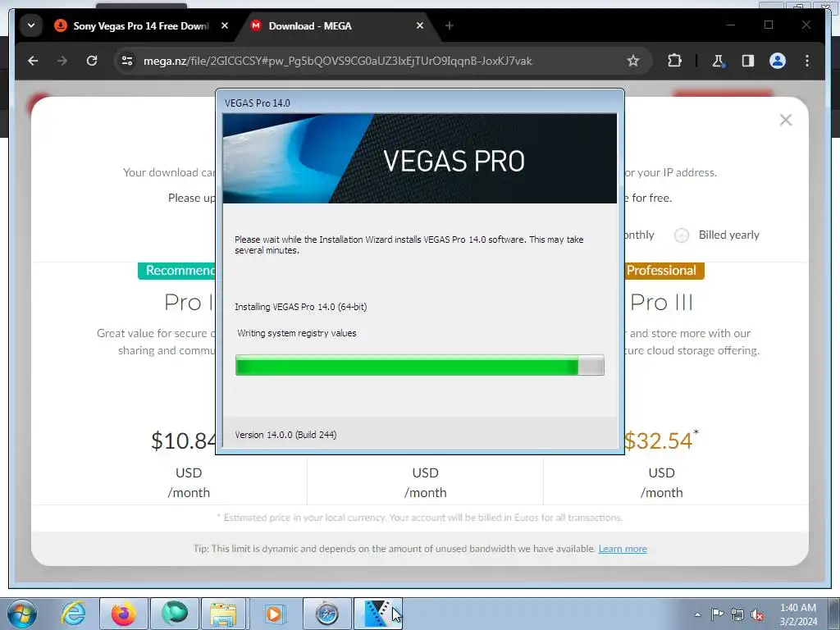
Task: Select the VEGAS installer taskbar icon
Action: pos(377,614)
